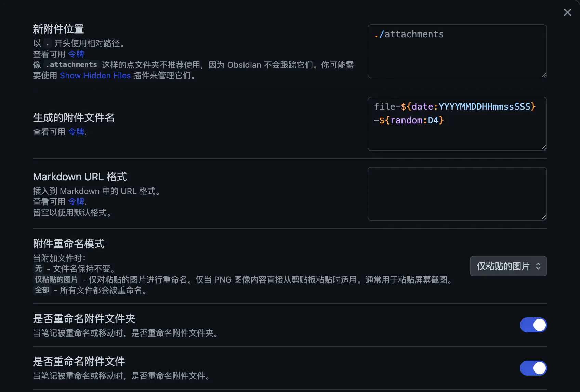This screenshot has width=580, height=392.
Task: Click the 令牌 link under 生成的附件文件名
Action: [x=76, y=132]
